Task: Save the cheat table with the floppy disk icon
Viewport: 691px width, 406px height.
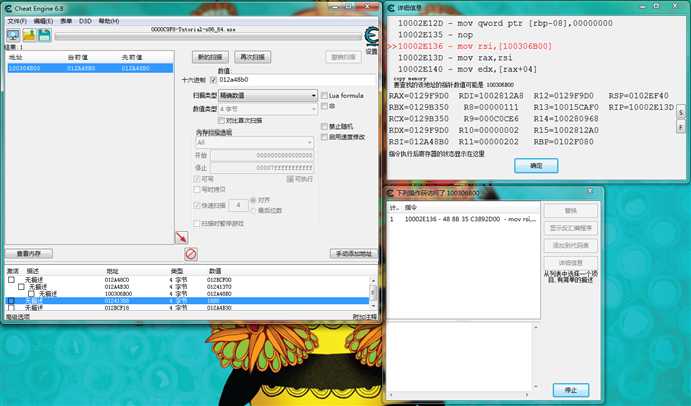Action: pos(44,35)
